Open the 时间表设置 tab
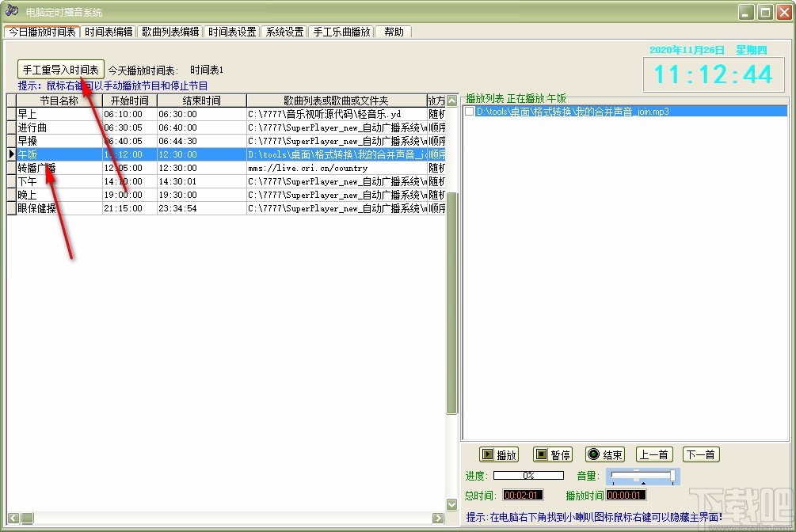The image size is (796, 532). (232, 32)
